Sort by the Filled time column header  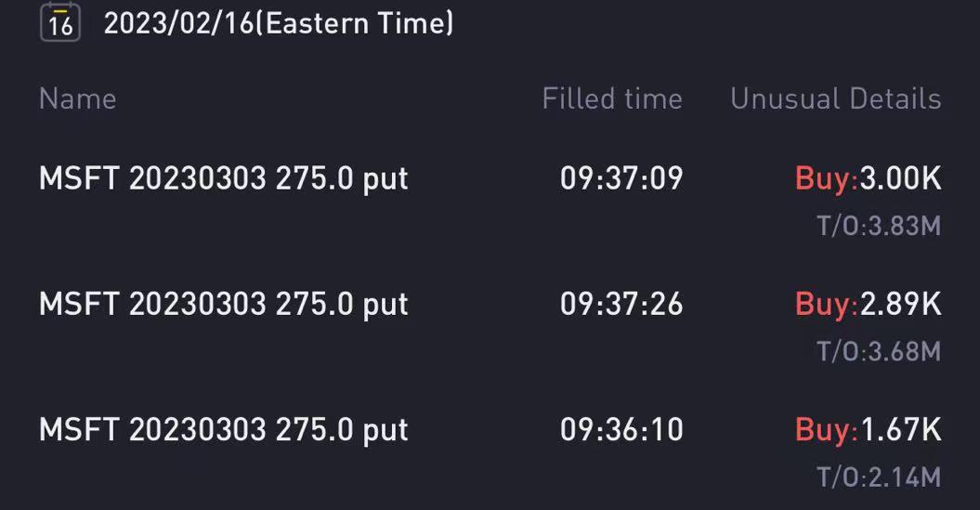(612, 98)
